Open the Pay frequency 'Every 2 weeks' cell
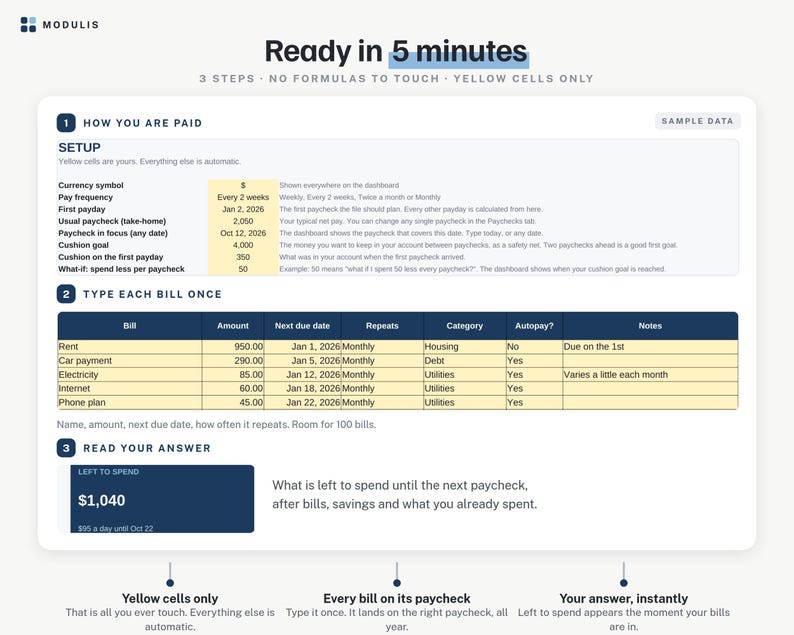The height and width of the screenshot is (635, 794). coord(243,197)
